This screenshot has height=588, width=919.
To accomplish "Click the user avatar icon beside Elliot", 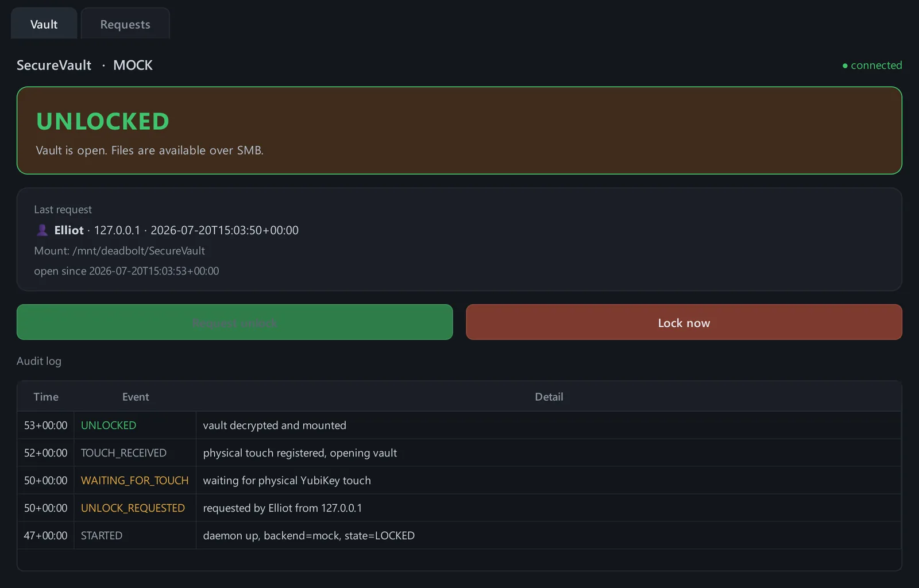I will coord(42,230).
